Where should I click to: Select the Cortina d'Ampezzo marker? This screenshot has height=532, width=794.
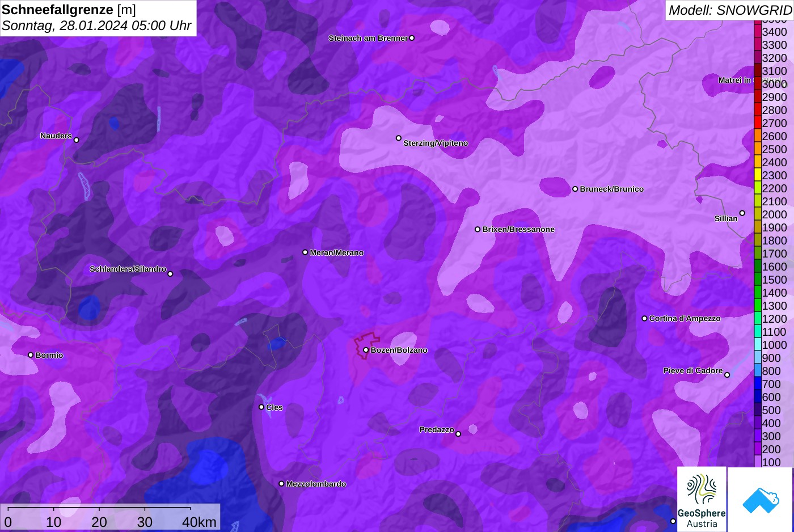644,318
